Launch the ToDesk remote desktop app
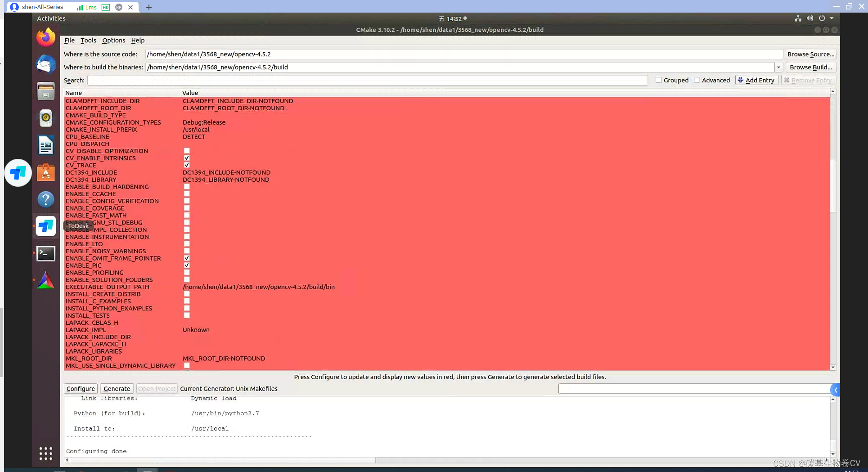This screenshot has height=472, width=868. pyautogui.click(x=45, y=226)
